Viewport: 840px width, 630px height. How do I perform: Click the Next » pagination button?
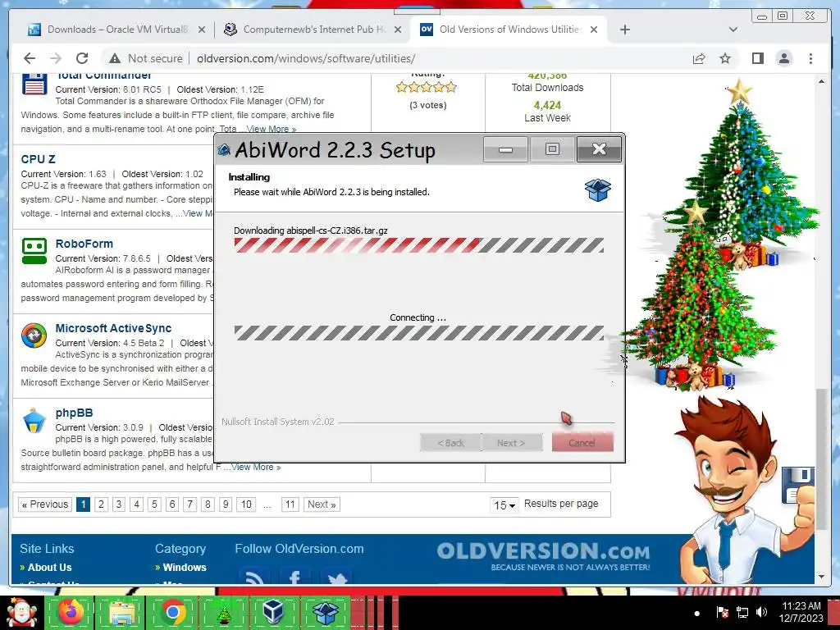(x=322, y=504)
